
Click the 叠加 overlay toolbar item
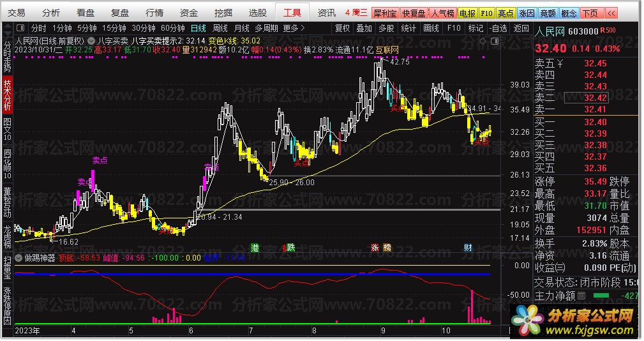pyautogui.click(x=364, y=28)
